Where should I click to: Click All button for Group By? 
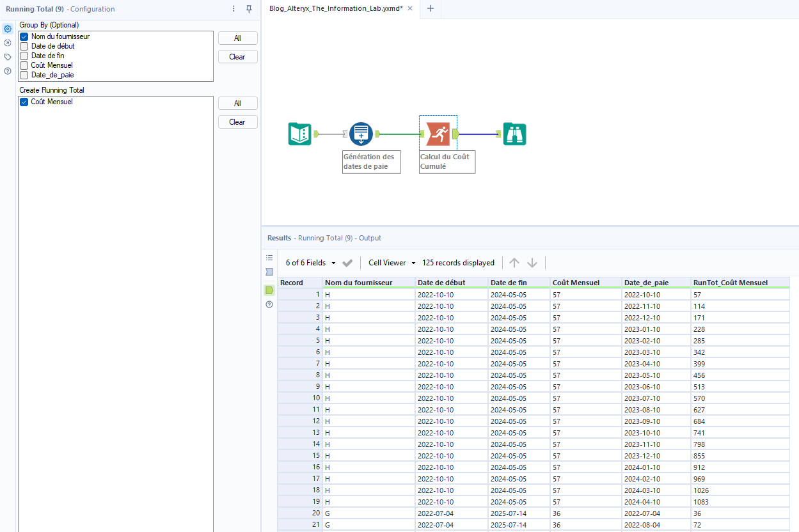(x=237, y=38)
